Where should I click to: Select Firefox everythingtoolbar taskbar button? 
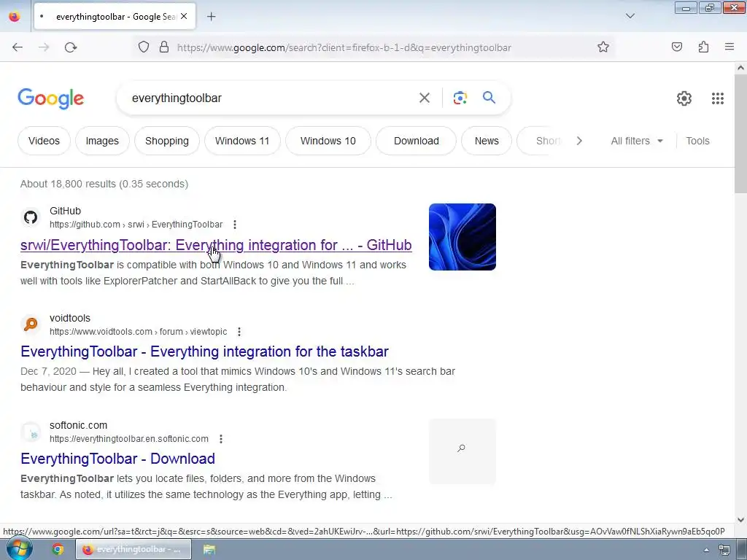[x=133, y=549]
